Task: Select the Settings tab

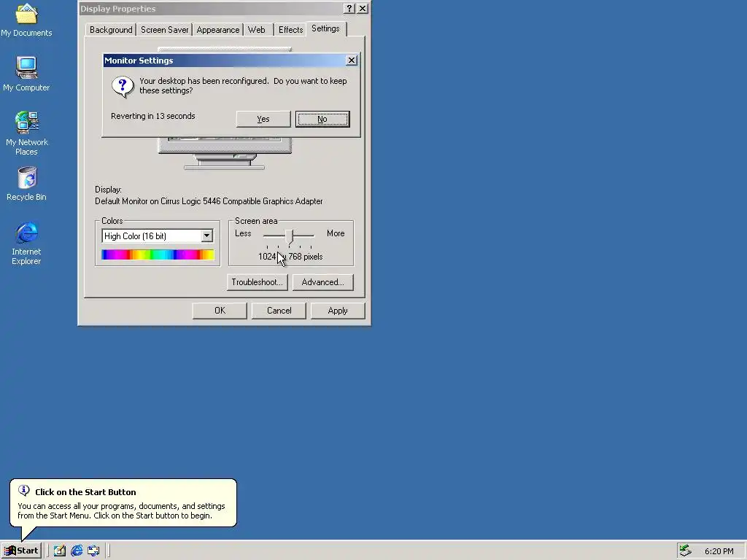Action: tap(326, 28)
